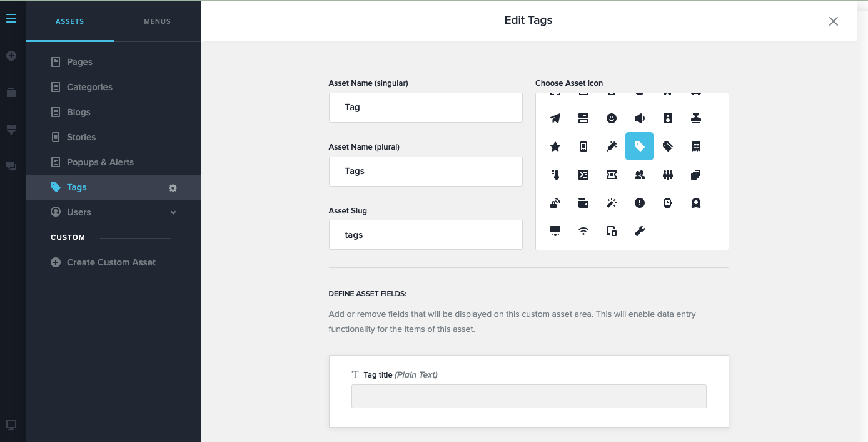Choose the volume speaker horn icon

coord(640,118)
